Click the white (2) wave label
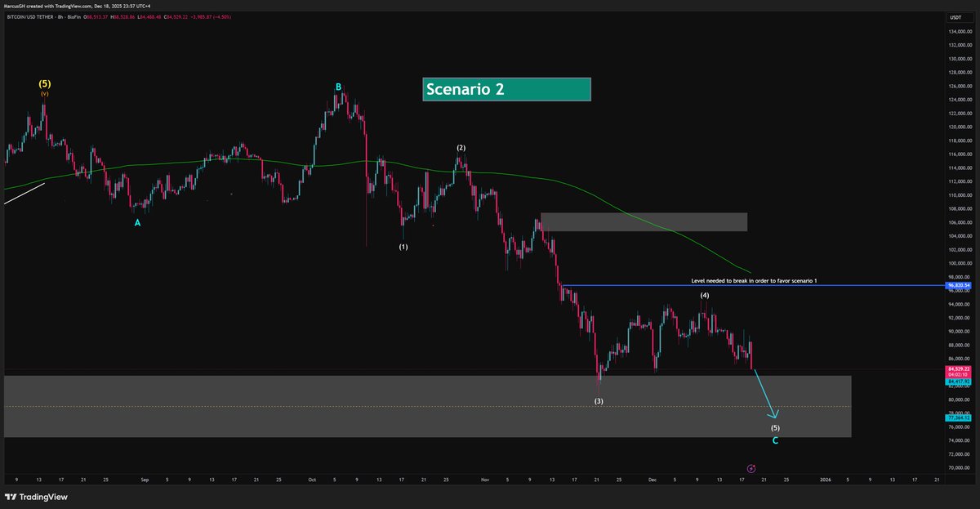Image resolution: width=980 pixels, height=509 pixels. pyautogui.click(x=461, y=148)
